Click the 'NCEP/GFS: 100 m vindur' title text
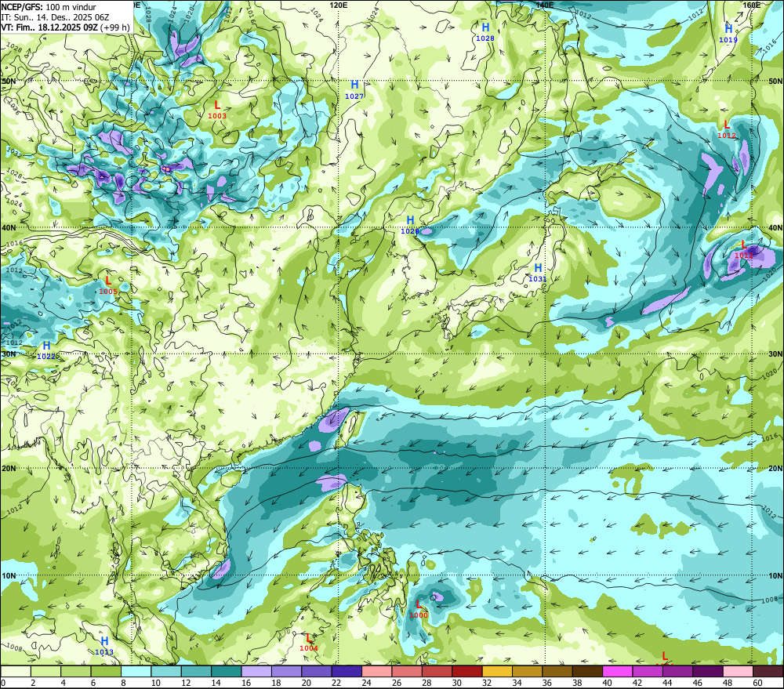Viewport: 784px width, 689px height. click(x=49, y=7)
